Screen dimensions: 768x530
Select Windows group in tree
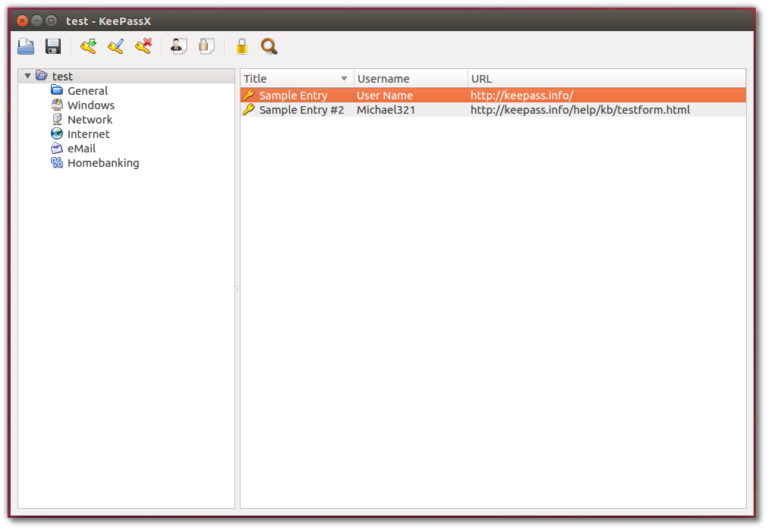[x=91, y=105]
